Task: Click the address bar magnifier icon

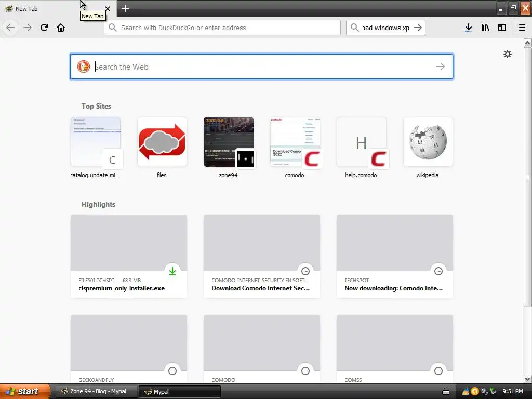Action: click(113, 28)
